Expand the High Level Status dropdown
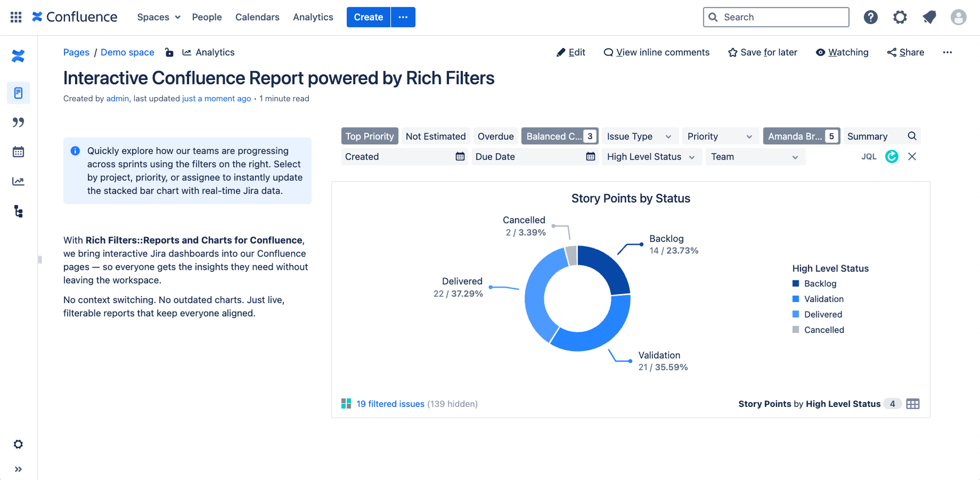The image size is (980, 480). (x=651, y=156)
